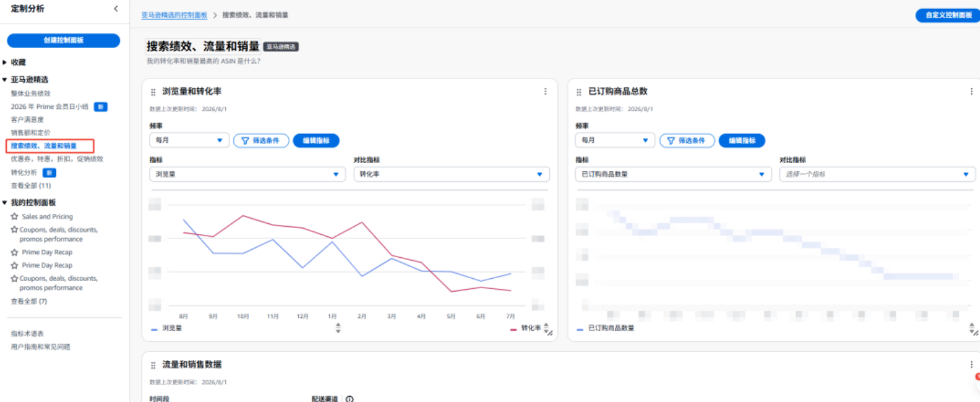Screen dimensions: 980x402
Task: Open three-dot menu of 流量和销售数据 card
Action: tap(971, 364)
